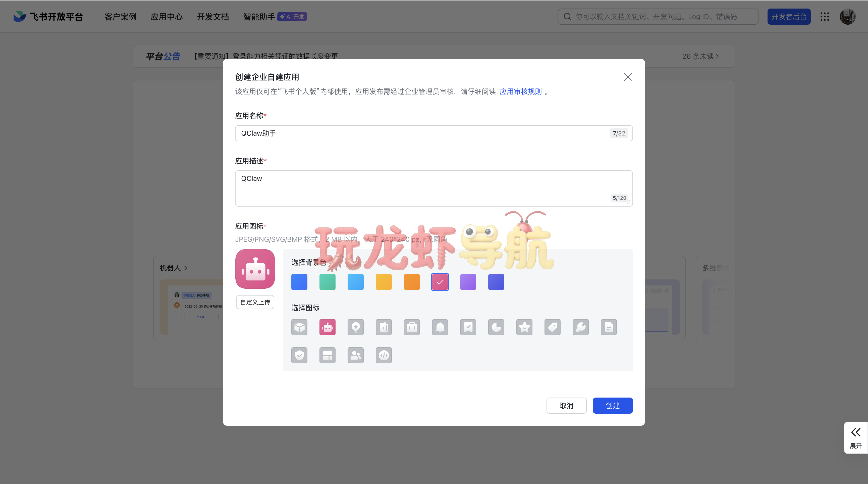Viewport: 868px width, 484px height.
Task: Choose the door app icon
Action: coord(384,327)
